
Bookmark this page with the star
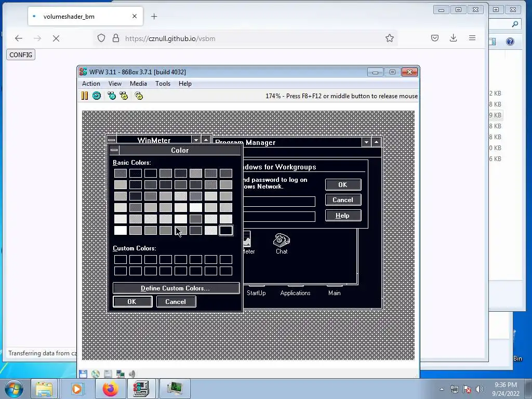pos(390,38)
